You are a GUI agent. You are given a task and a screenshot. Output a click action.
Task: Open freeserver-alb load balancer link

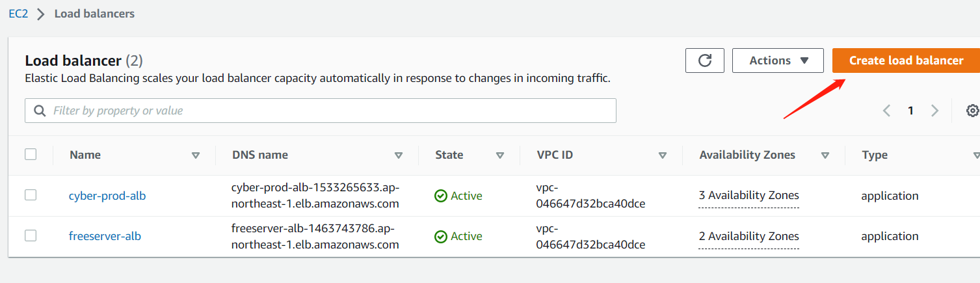coord(105,236)
